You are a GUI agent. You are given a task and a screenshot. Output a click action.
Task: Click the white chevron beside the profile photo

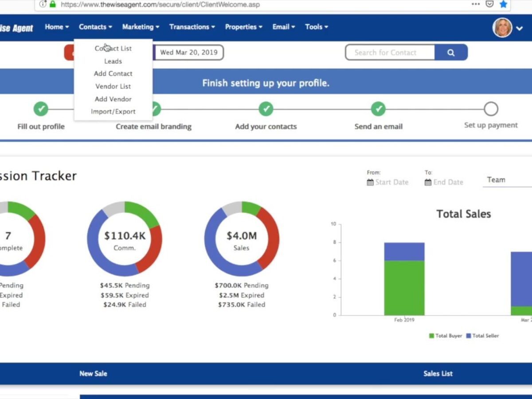pos(520,28)
